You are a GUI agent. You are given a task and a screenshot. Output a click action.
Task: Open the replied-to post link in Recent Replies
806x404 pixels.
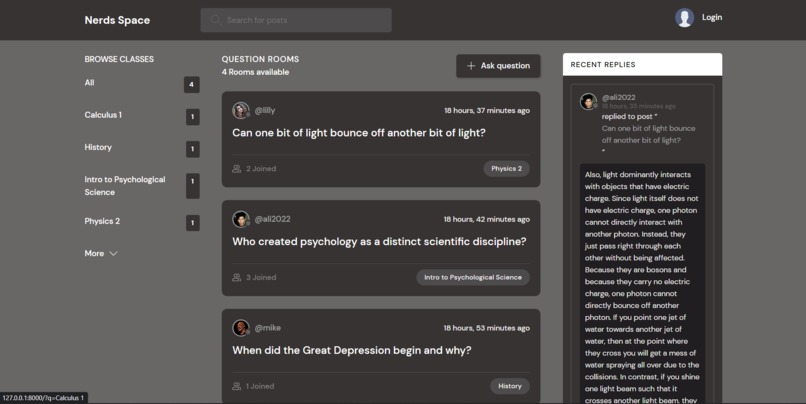[648, 134]
